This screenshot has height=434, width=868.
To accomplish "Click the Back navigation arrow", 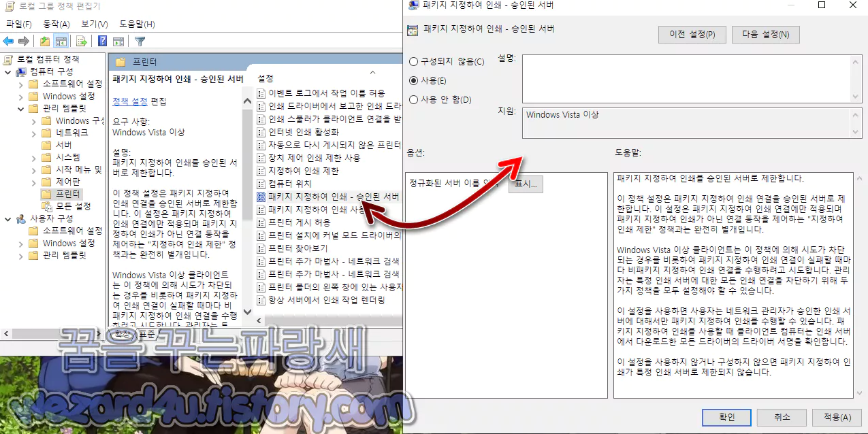I will (x=7, y=41).
